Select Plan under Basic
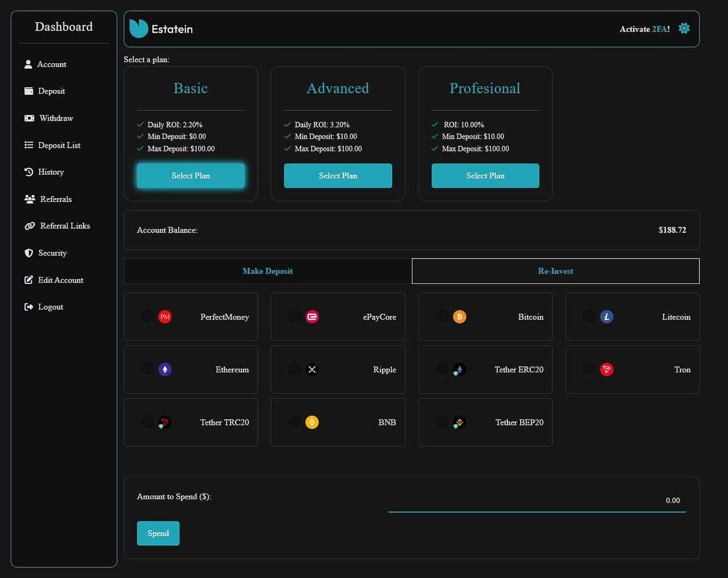 191,176
